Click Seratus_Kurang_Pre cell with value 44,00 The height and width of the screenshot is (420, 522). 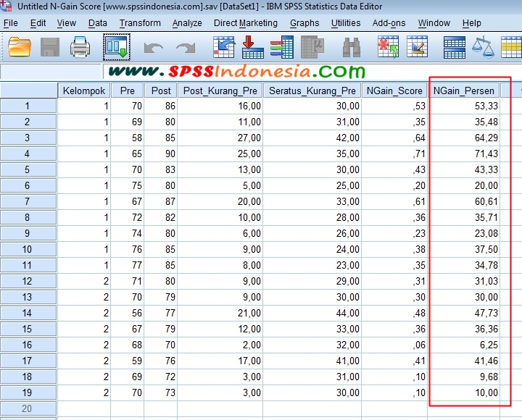click(312, 314)
